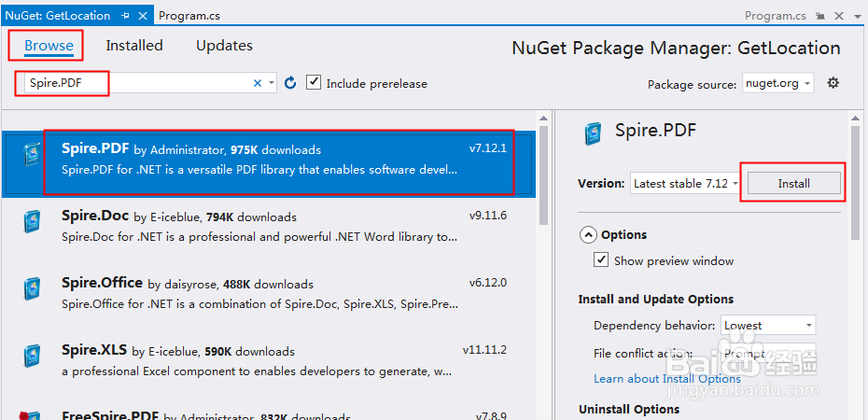Switch to the Installed tab
Screen dimensions: 868x420
point(134,46)
